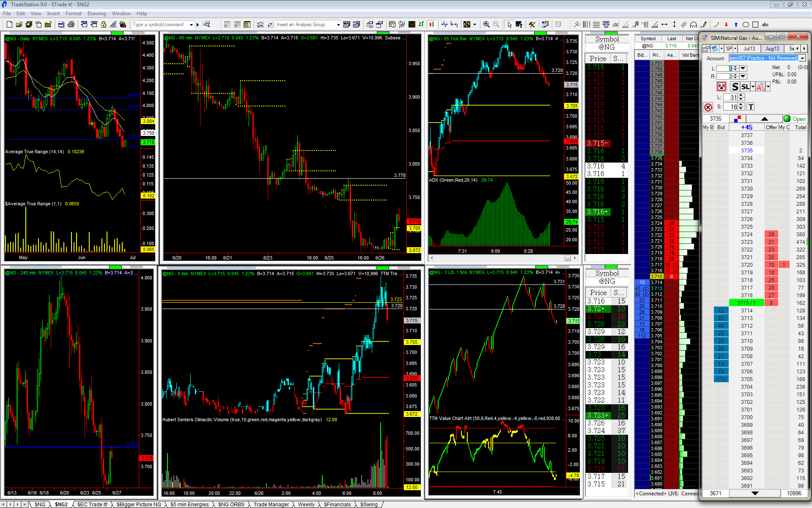
Task: Click the New document toolbar icon
Action: [9, 25]
